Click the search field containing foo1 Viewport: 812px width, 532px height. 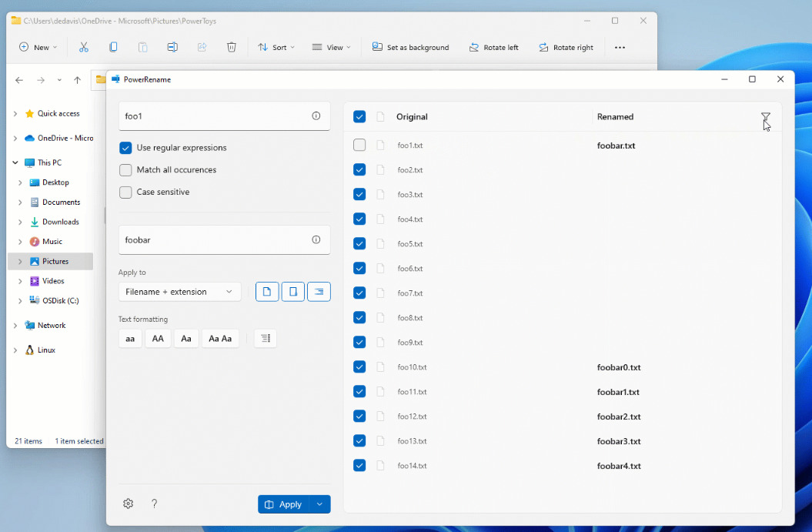pyautogui.click(x=224, y=116)
